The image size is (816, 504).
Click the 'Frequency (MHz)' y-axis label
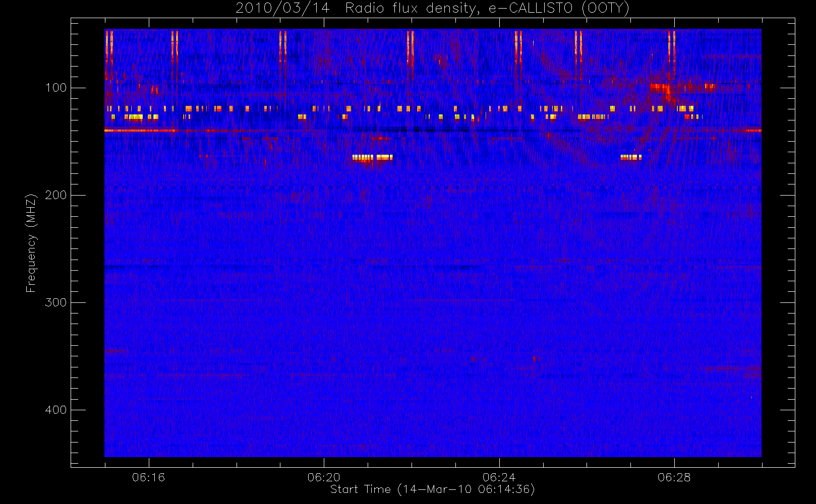click(31, 243)
